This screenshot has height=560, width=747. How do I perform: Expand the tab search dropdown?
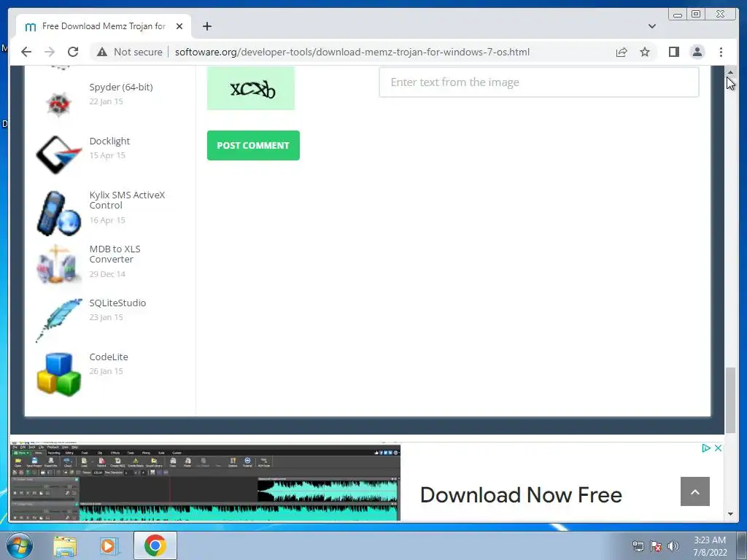(x=651, y=26)
